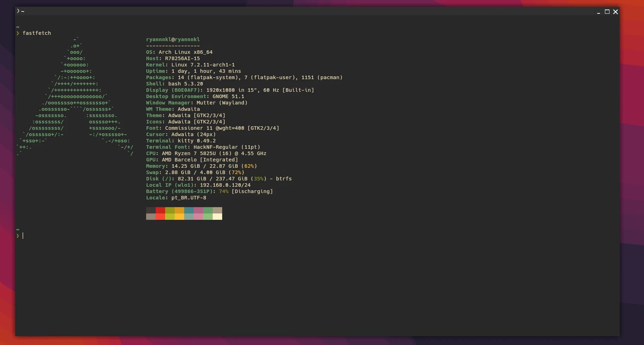Click the 'Terminal: kitty 0.49.2' line

click(x=181, y=141)
